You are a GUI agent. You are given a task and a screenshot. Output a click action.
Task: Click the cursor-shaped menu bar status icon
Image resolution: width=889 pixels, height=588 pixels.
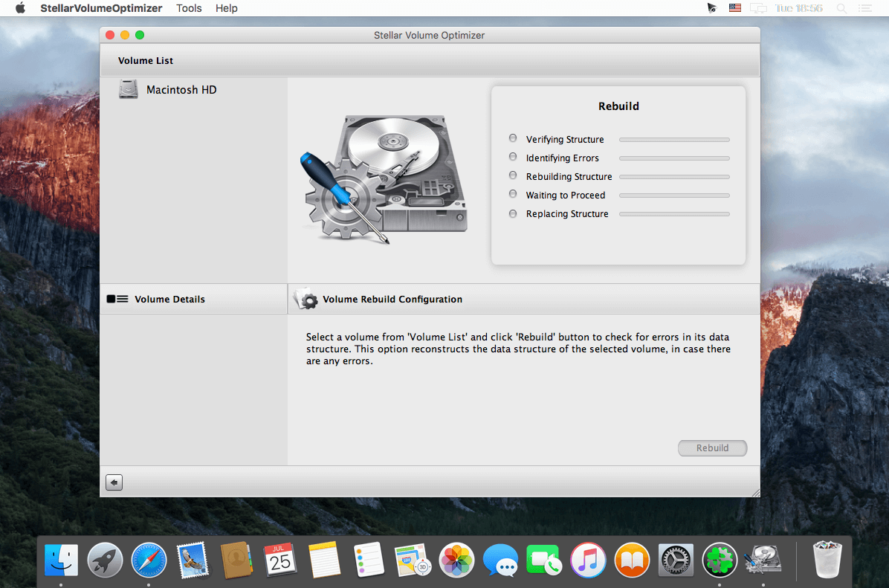(711, 8)
